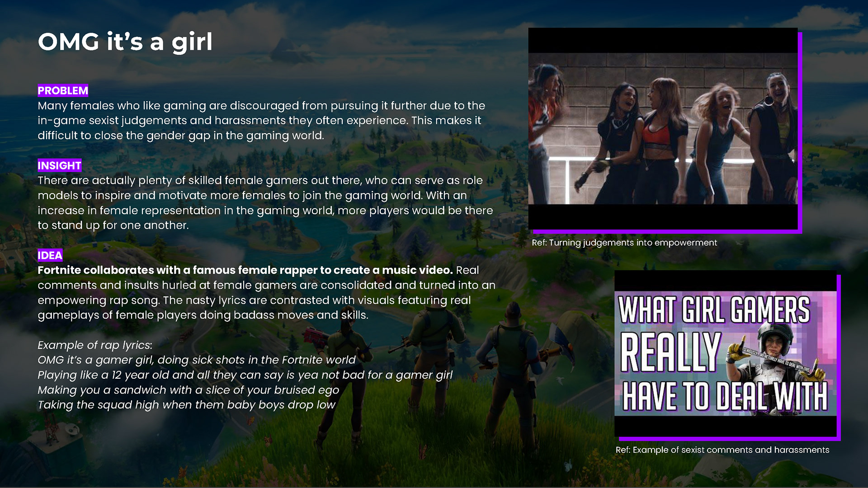868x488 pixels.
Task: Select the PROBLEM heading label
Action: tap(63, 91)
